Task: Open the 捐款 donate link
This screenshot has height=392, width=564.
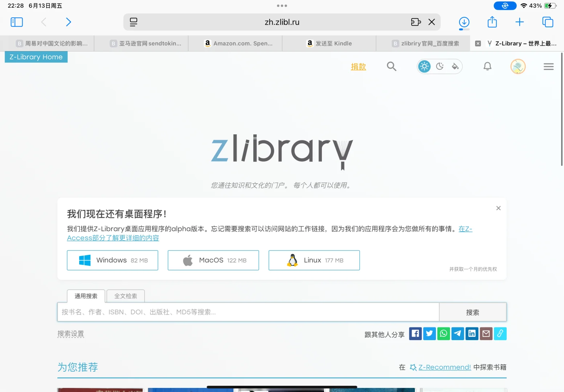Action: tap(358, 67)
